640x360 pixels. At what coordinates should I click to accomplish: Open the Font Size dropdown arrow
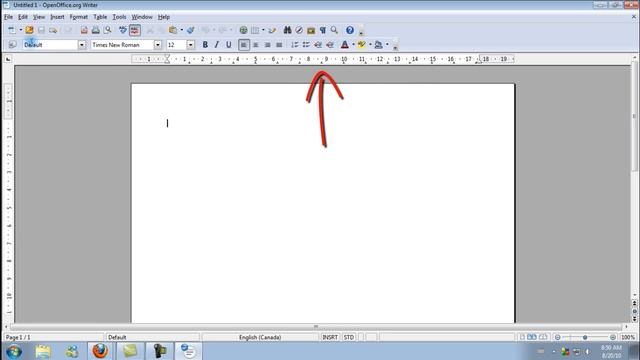click(x=191, y=45)
